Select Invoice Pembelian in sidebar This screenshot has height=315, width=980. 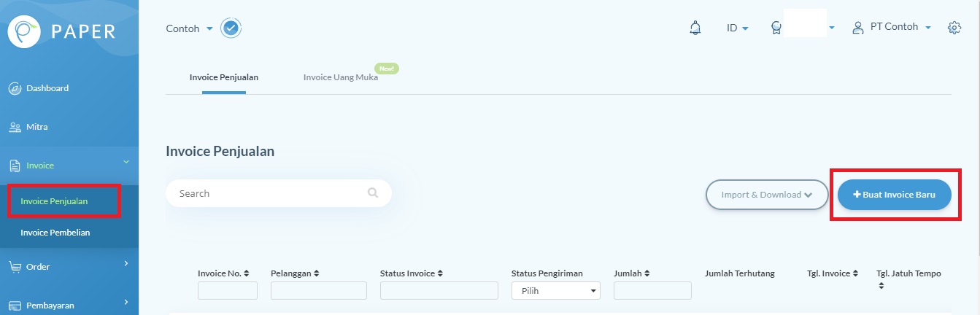(55, 233)
